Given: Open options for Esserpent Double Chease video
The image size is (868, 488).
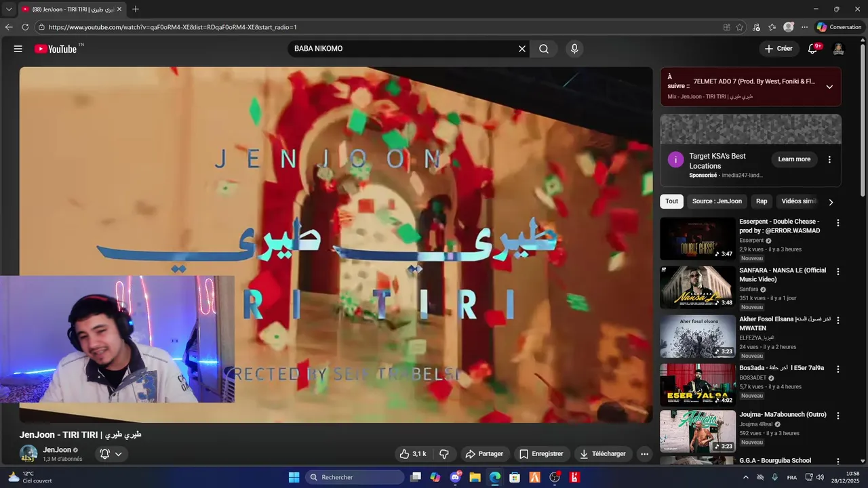Looking at the screenshot, I should click(838, 223).
